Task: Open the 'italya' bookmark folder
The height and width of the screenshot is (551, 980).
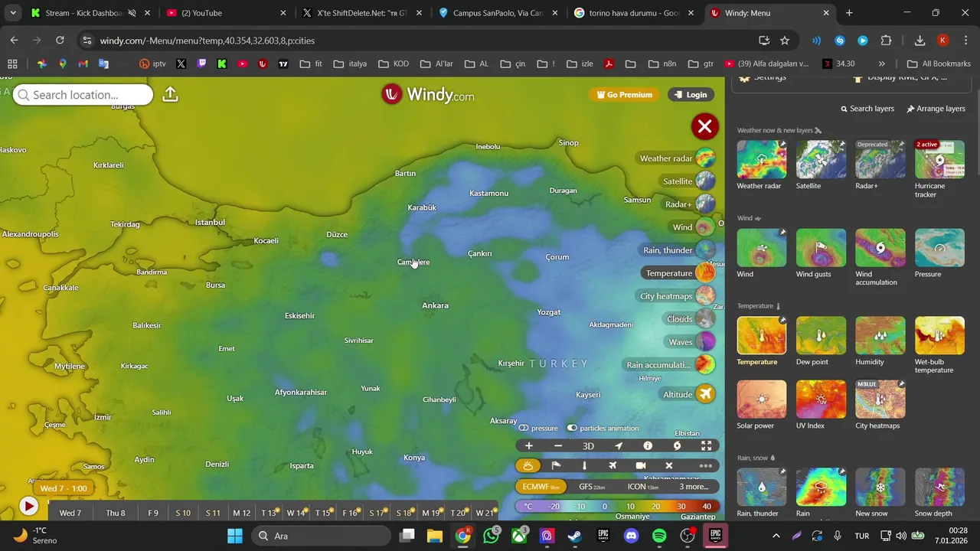Action: [350, 64]
